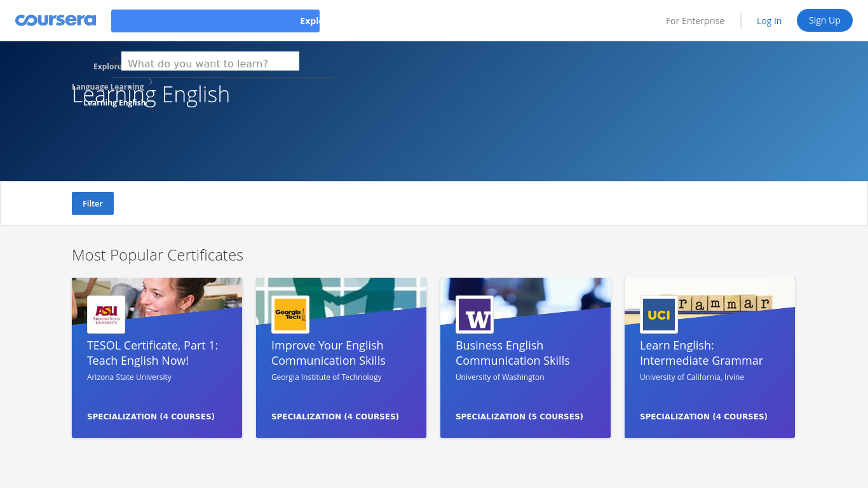Click the Log In link
Image resolution: width=868 pixels, height=488 pixels.
769,20
